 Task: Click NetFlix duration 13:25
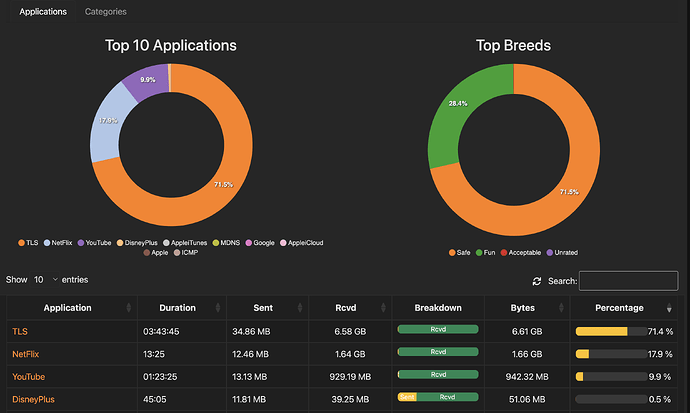[x=154, y=354]
